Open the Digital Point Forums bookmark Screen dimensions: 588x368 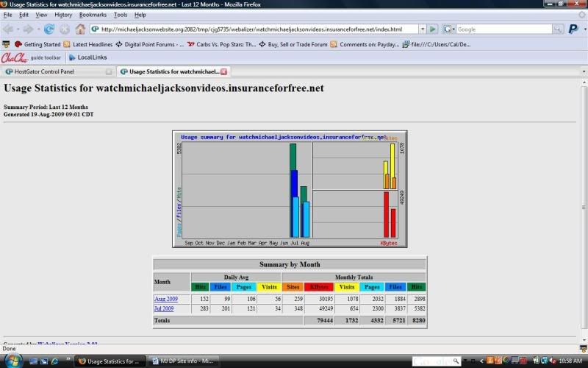pyautogui.click(x=150, y=44)
